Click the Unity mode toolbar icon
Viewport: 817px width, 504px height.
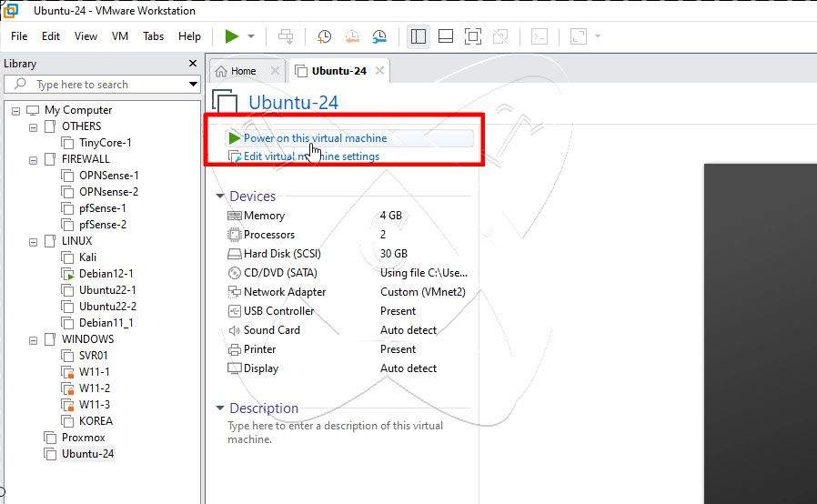pyautogui.click(x=500, y=36)
